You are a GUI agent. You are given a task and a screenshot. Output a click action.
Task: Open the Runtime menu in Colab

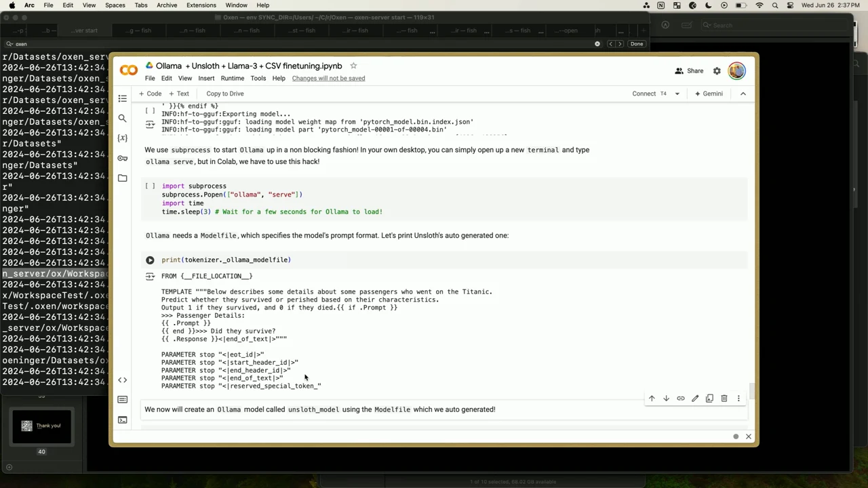tap(232, 78)
